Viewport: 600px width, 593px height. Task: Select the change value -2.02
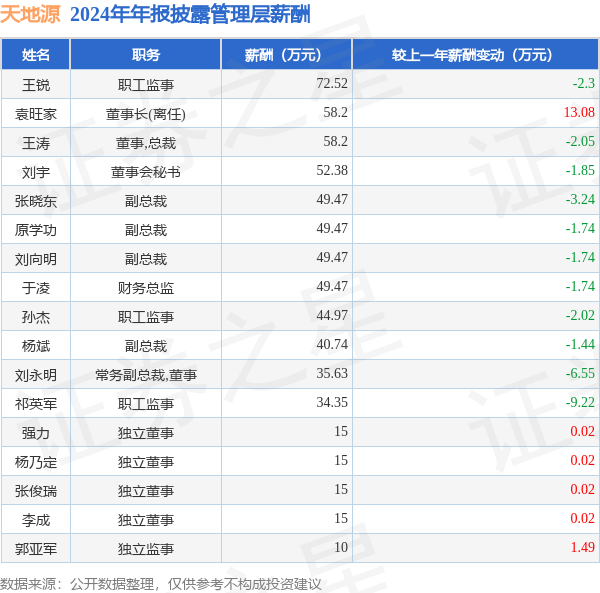pos(580,315)
